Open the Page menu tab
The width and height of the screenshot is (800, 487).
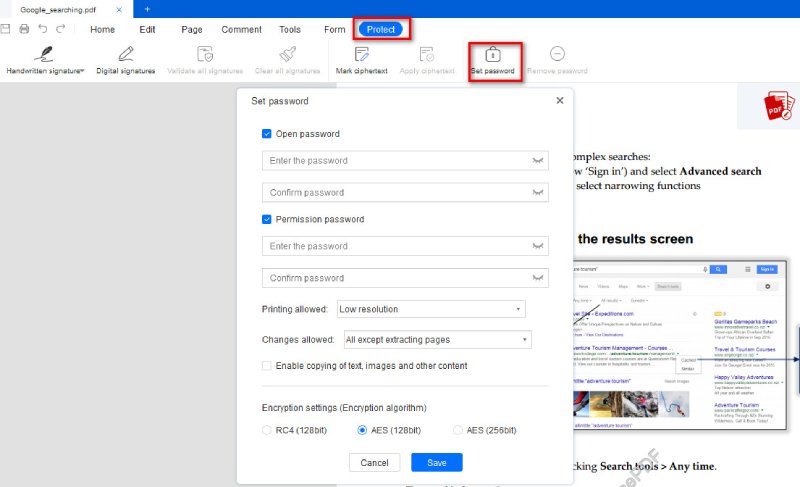tap(192, 30)
